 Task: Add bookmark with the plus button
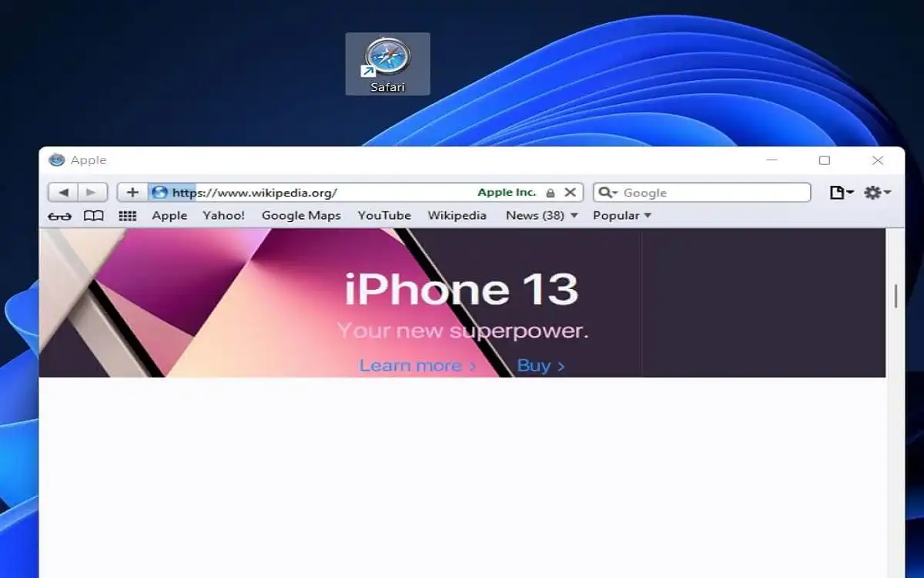(132, 193)
